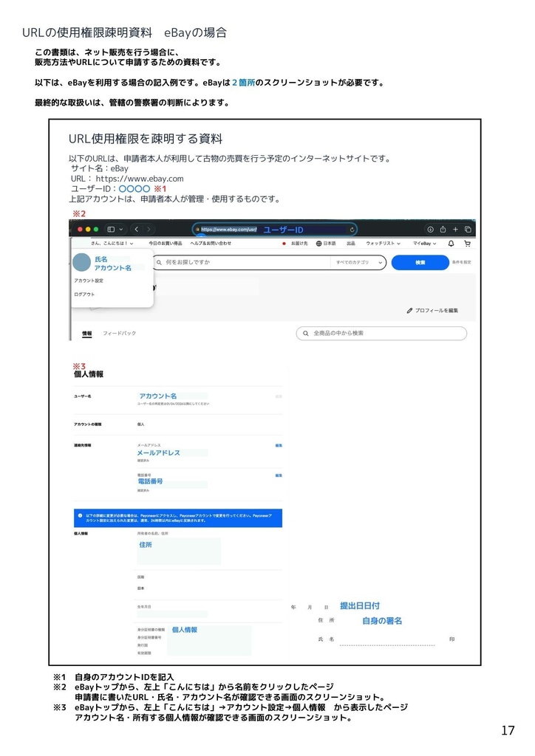Click 条件を指定 advanced search link
Viewport: 535px width, 756px height.
tap(462, 262)
